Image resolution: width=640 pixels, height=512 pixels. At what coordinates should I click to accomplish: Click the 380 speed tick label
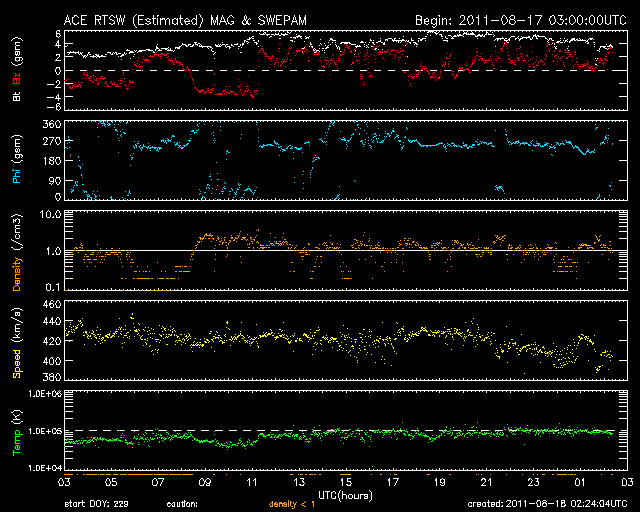coord(52,376)
